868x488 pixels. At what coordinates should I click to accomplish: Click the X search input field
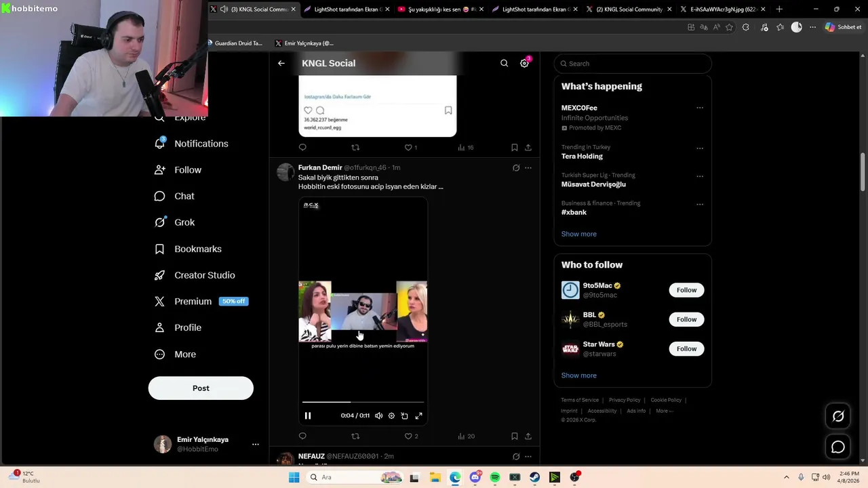click(x=633, y=64)
